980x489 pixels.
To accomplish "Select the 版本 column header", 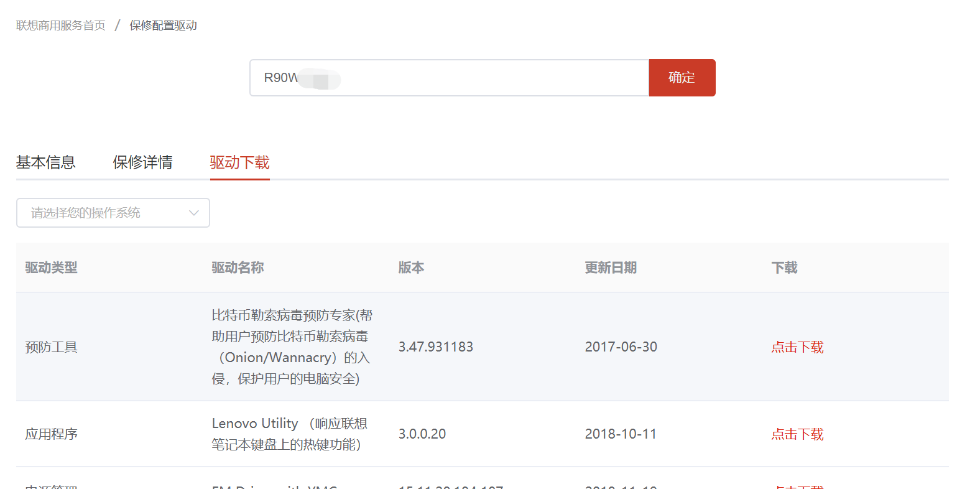I will (411, 268).
